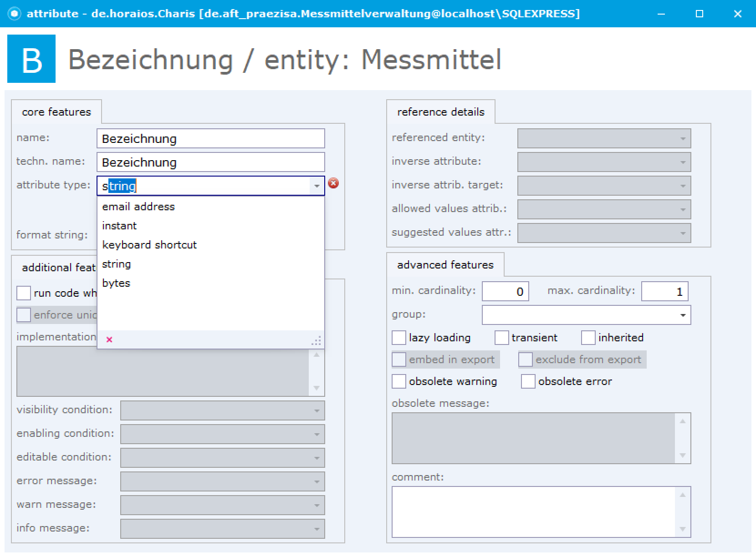Viewport: 756px width, 557px height.
Task: Click the red error icon beside attribute type
Action: (x=333, y=183)
